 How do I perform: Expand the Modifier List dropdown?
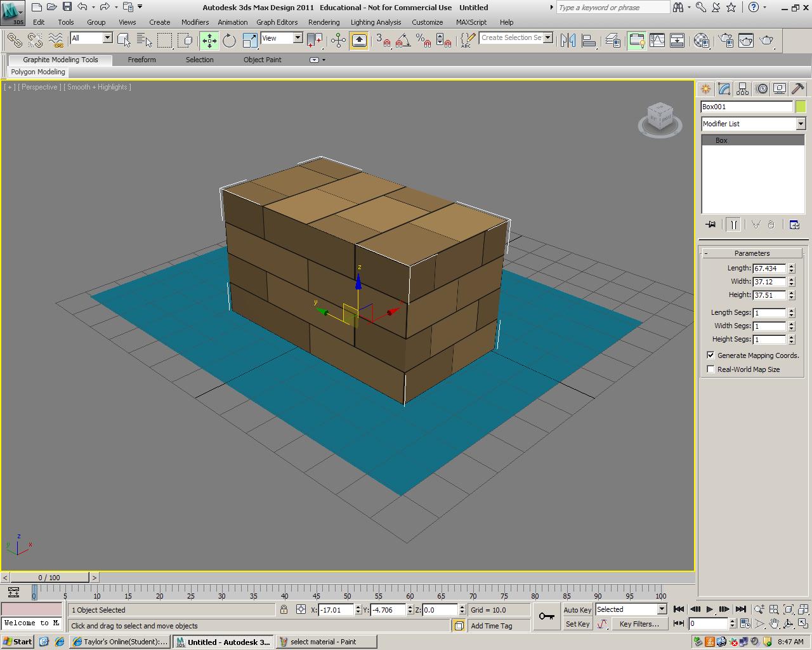800,124
